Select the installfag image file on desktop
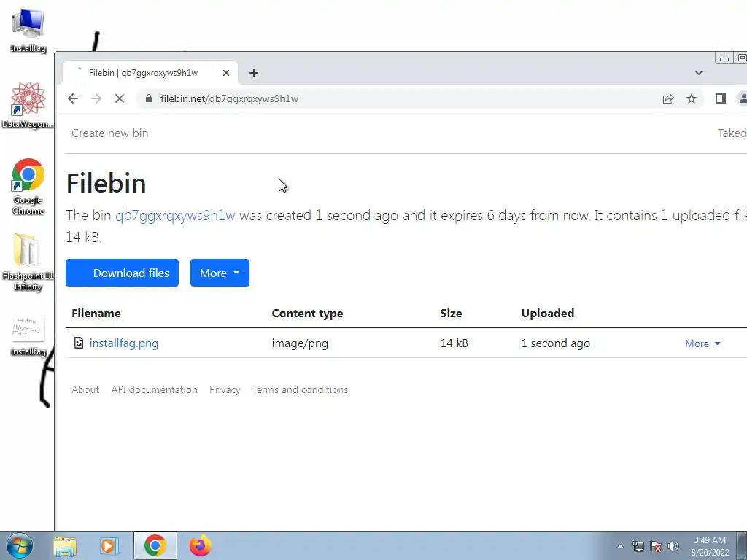 pyautogui.click(x=28, y=336)
